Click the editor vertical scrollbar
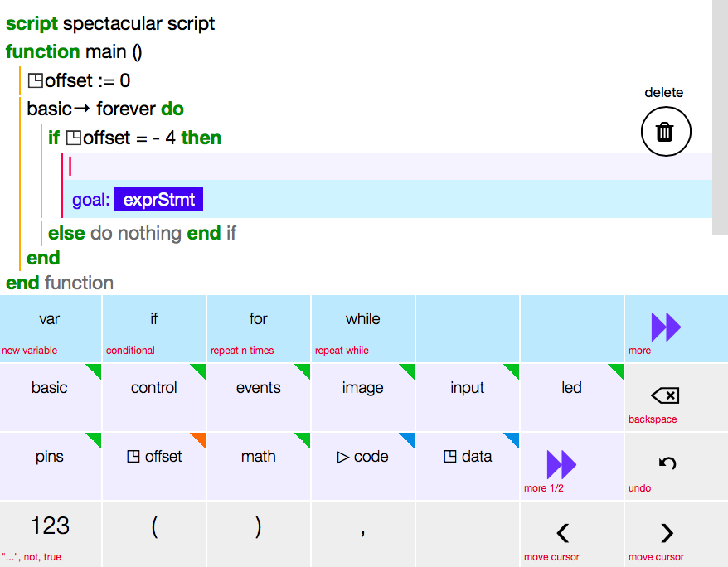728x567 pixels. (x=720, y=116)
